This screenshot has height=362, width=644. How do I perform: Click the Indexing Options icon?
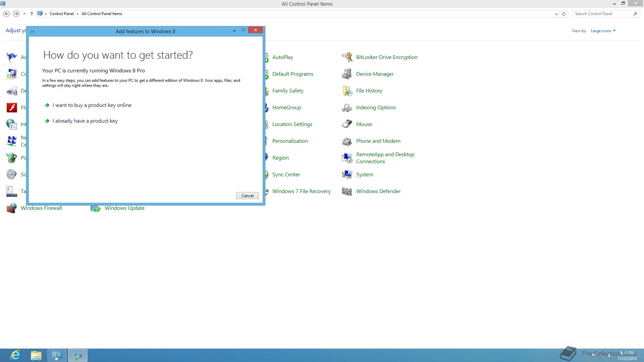tap(347, 108)
